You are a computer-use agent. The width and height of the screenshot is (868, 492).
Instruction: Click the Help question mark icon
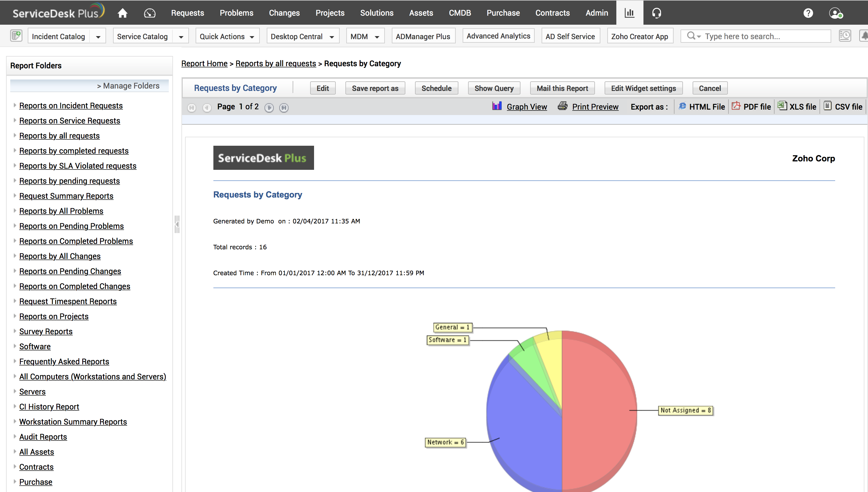pos(808,13)
